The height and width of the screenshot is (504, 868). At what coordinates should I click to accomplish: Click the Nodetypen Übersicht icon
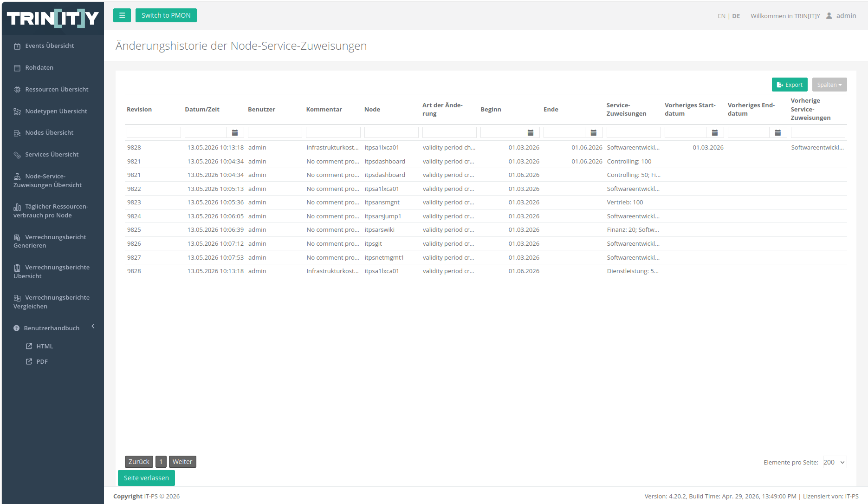[x=17, y=111]
